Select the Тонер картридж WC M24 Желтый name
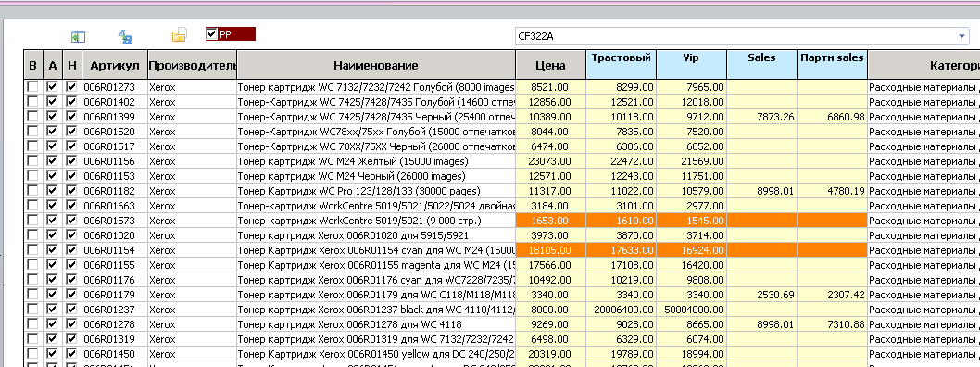This screenshot has width=980, height=367. click(376, 161)
